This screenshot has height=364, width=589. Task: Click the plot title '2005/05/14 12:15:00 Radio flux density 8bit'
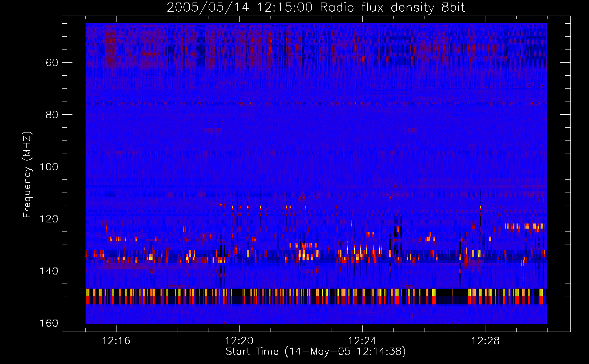[x=316, y=7]
